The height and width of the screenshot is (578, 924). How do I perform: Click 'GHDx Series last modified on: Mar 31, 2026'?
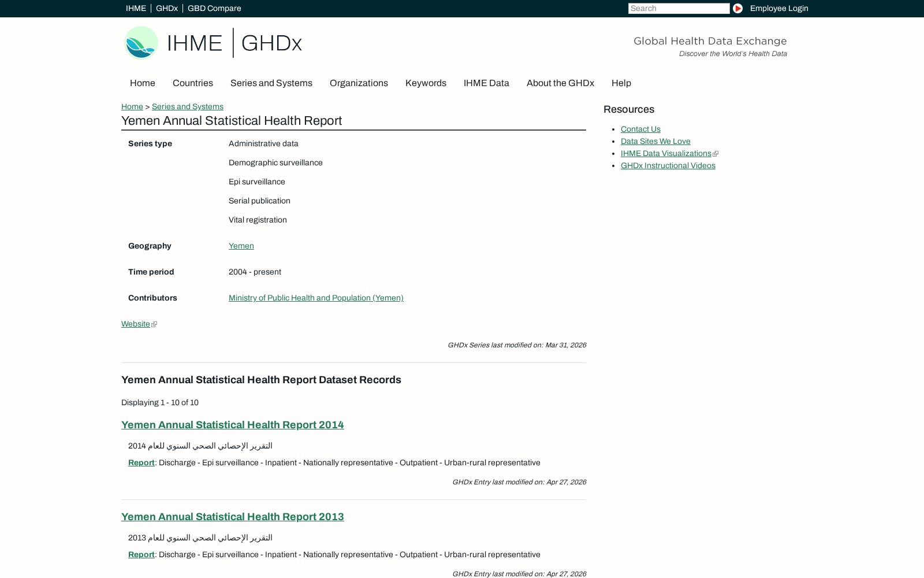coord(517,345)
